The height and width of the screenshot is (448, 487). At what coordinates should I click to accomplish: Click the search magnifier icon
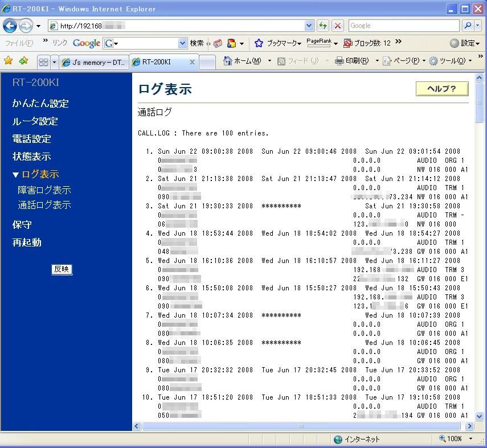(467, 26)
